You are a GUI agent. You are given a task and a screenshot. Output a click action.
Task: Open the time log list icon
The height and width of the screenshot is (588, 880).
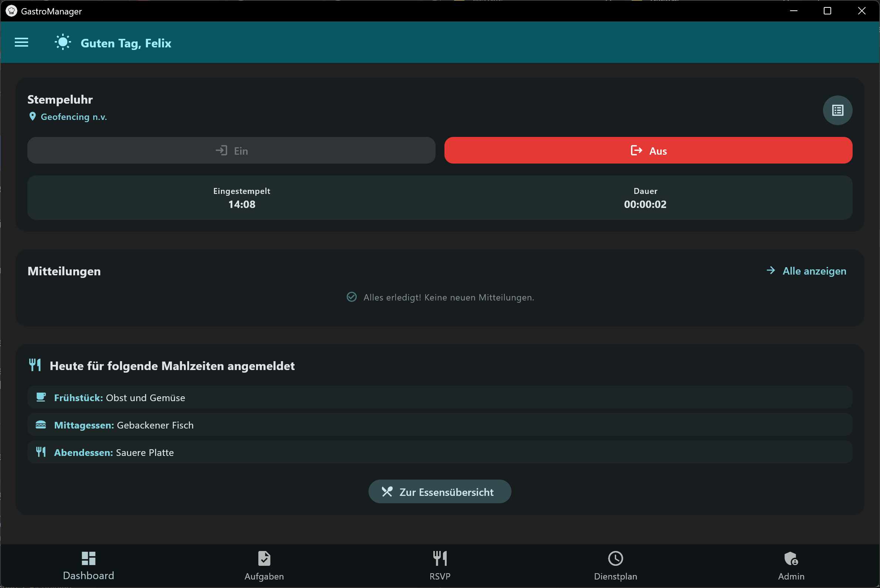click(x=837, y=110)
